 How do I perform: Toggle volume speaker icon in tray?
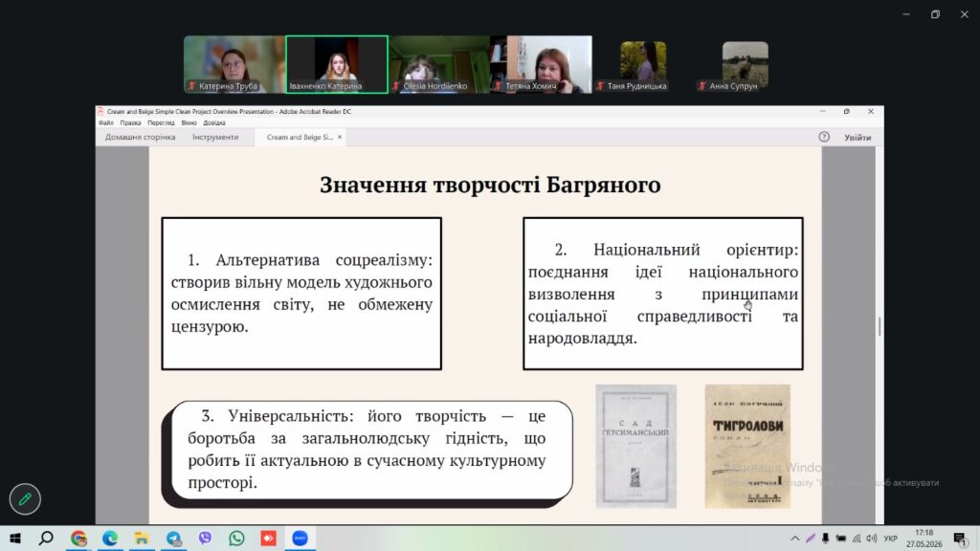click(x=872, y=538)
